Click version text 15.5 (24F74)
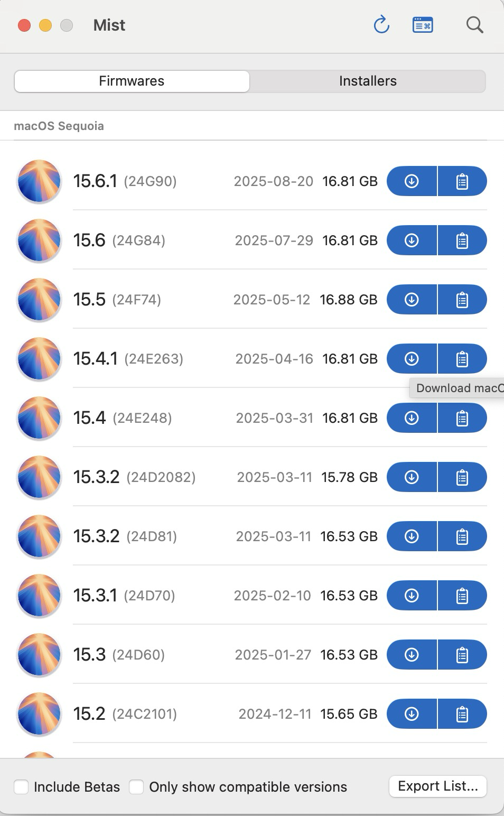Image resolution: width=504 pixels, height=816 pixels. [x=117, y=300]
